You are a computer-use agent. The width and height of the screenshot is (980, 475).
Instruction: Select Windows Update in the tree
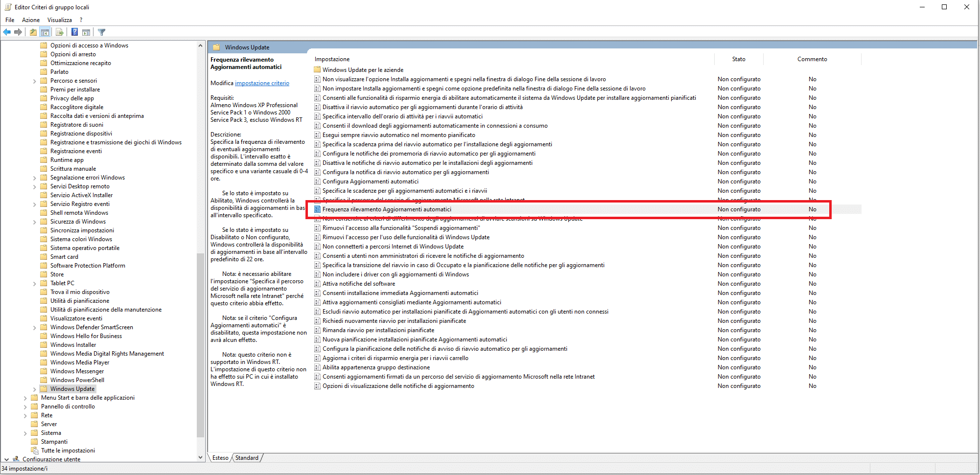point(72,389)
